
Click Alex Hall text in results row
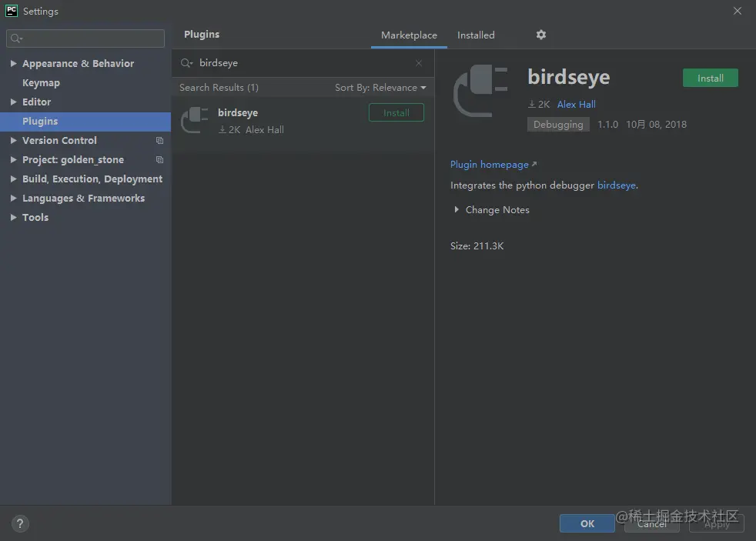[x=264, y=130]
